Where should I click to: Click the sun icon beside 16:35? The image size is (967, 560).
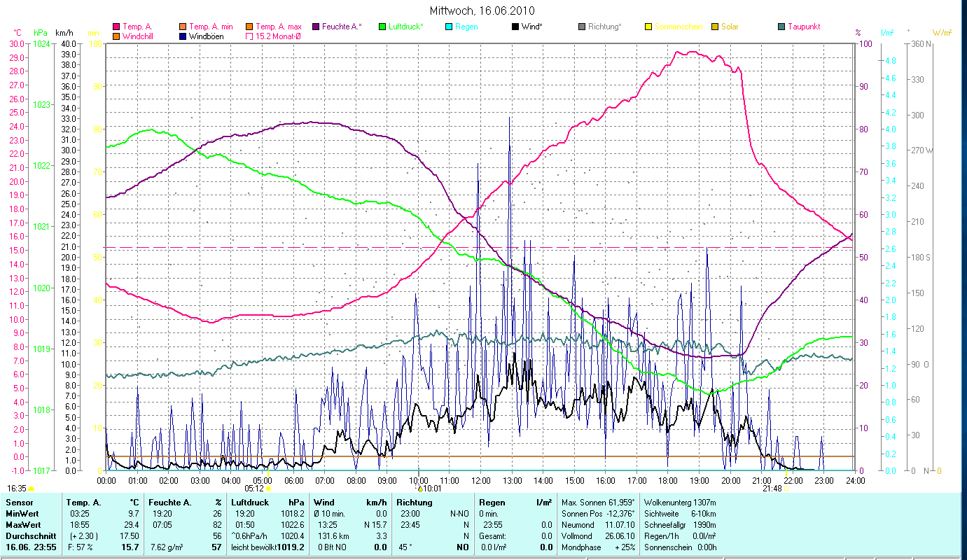coord(31,489)
